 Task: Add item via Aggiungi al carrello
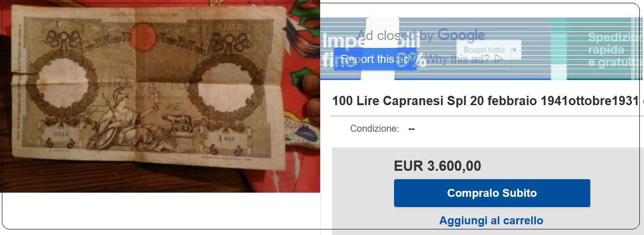[491, 221]
